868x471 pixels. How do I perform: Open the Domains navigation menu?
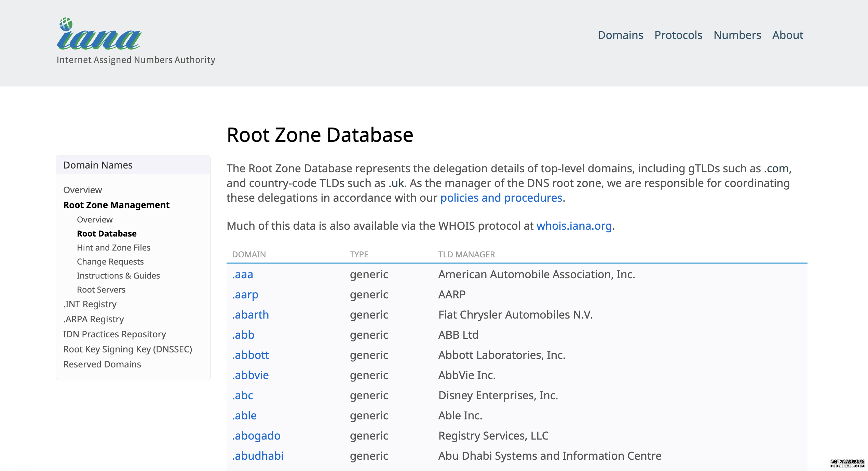pyautogui.click(x=620, y=35)
